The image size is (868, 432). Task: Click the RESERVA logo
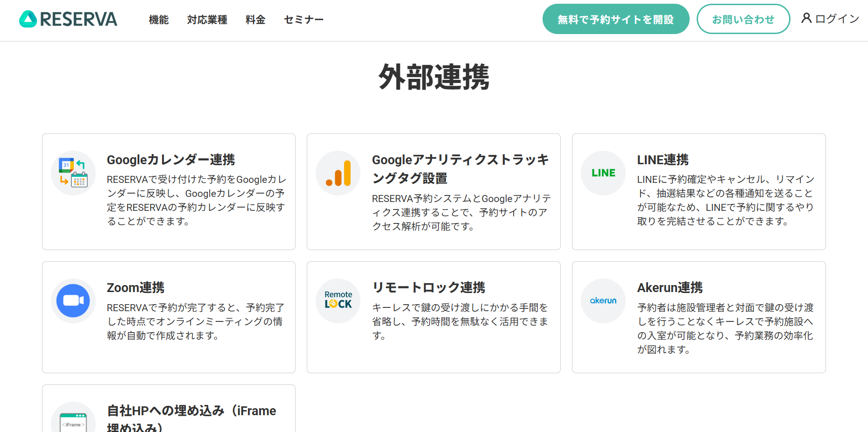(x=68, y=19)
